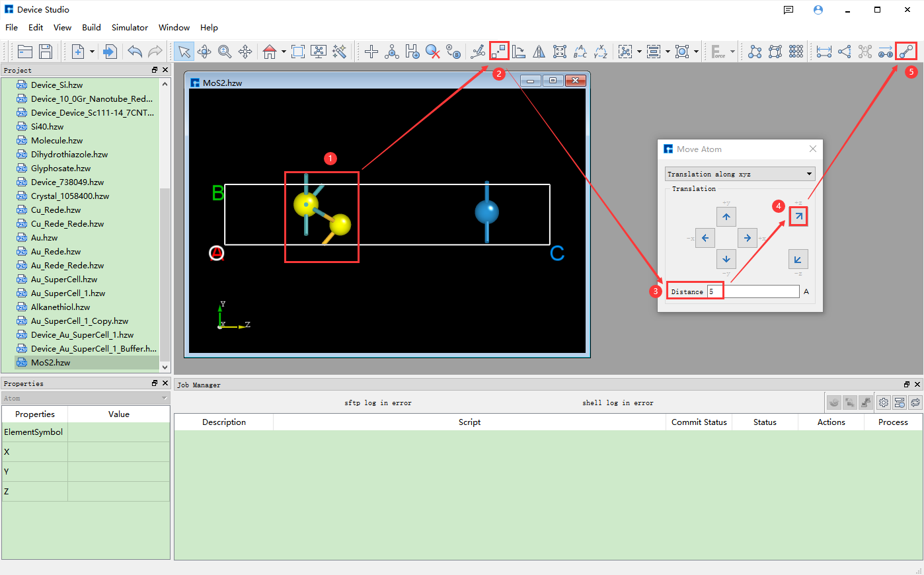Click the Job Manager settings gear icon

[x=884, y=402]
